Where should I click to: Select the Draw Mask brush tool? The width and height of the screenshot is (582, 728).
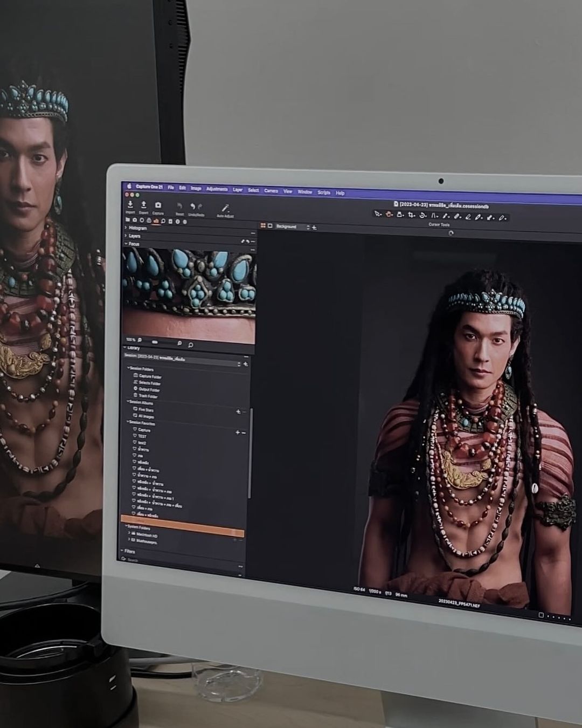[457, 217]
